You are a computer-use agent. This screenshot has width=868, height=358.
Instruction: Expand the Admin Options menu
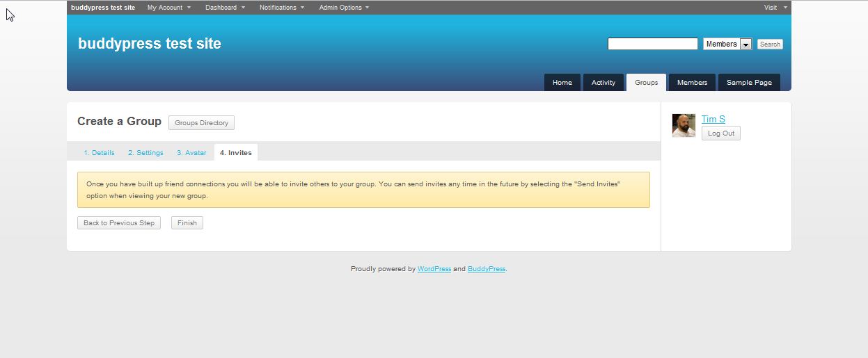point(344,8)
